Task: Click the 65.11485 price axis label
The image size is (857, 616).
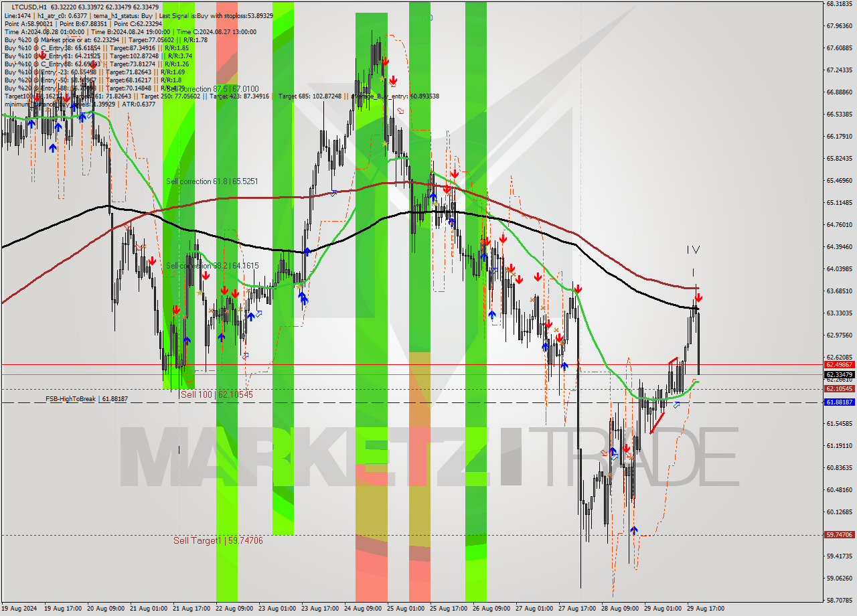Action: tap(839, 202)
